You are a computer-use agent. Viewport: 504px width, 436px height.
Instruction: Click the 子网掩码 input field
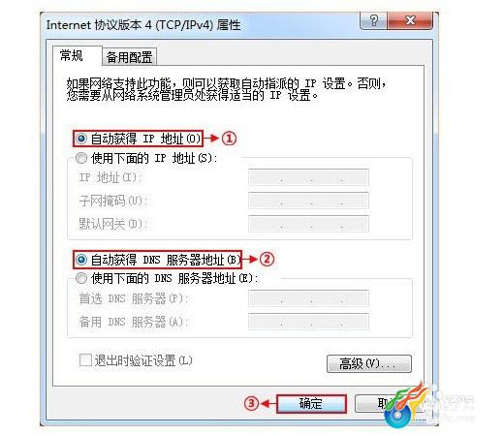(x=308, y=201)
